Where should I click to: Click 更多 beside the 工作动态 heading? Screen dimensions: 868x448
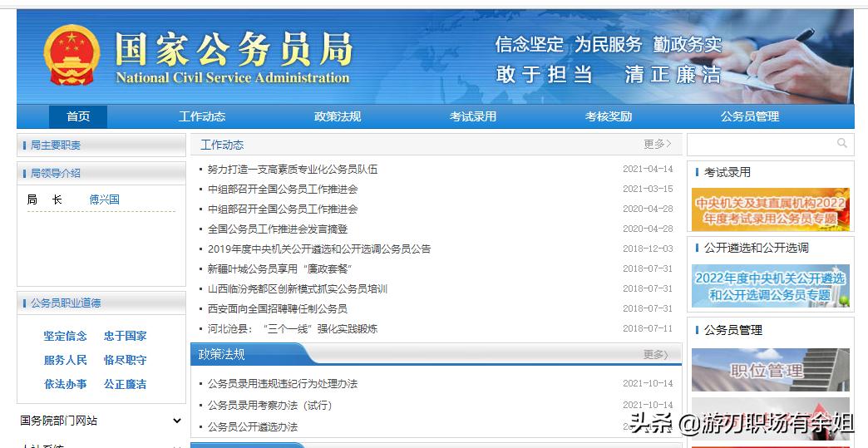click(657, 145)
